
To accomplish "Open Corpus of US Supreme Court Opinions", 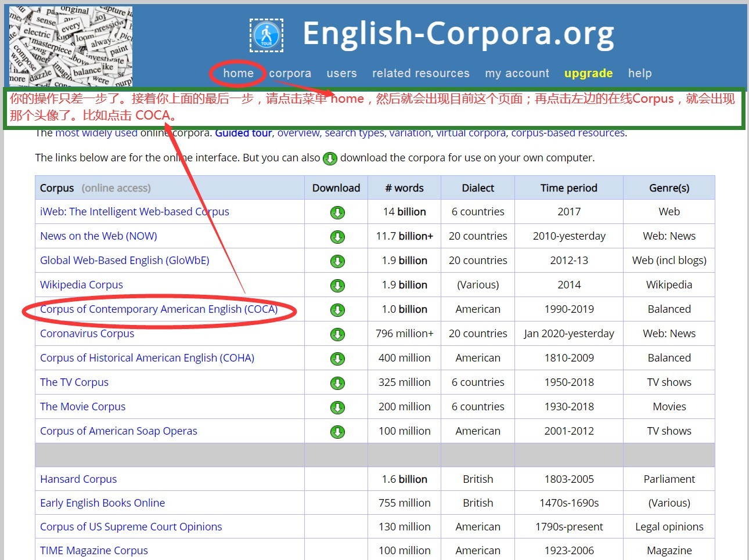I will coord(131,527).
